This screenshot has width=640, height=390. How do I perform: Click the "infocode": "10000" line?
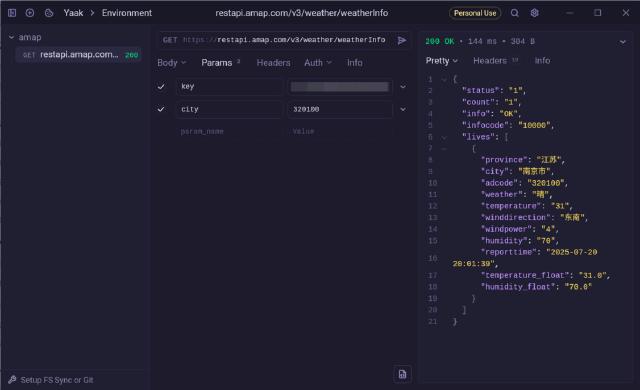(x=508, y=125)
